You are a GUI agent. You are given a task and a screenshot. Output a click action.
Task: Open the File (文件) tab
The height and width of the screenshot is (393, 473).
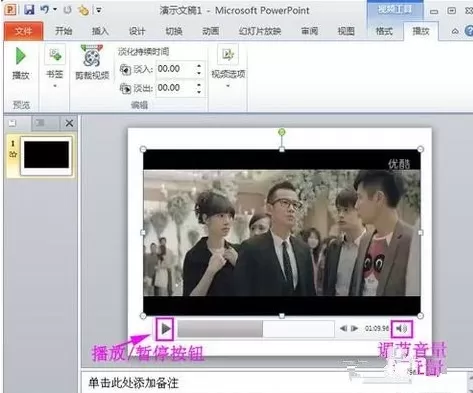point(23,31)
